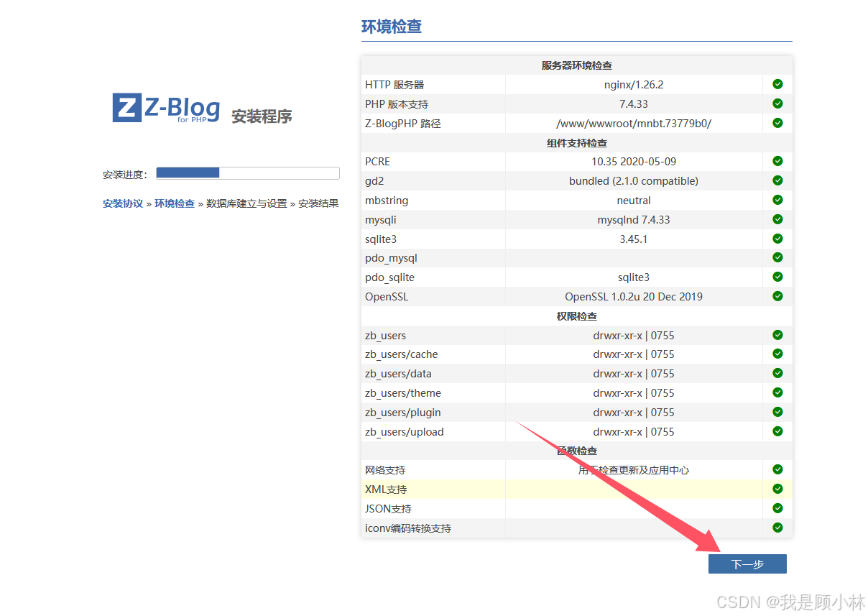
Task: Click the pdo_mysql row label
Action: 391,258
